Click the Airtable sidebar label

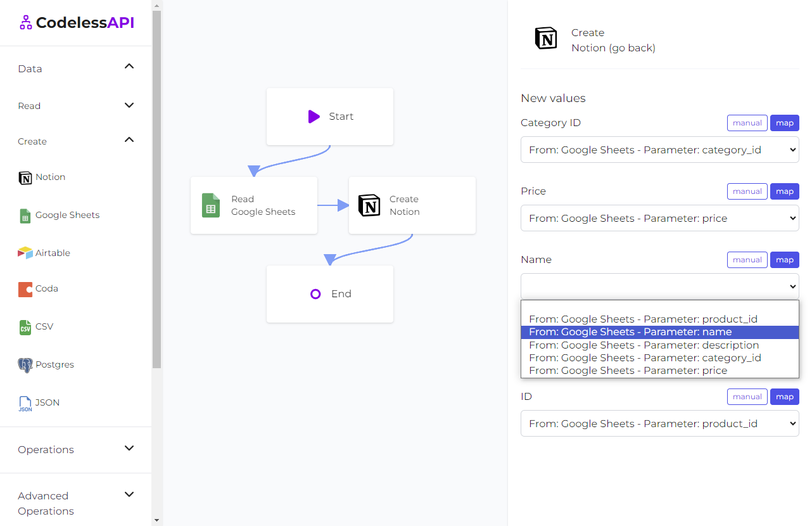[x=53, y=253]
